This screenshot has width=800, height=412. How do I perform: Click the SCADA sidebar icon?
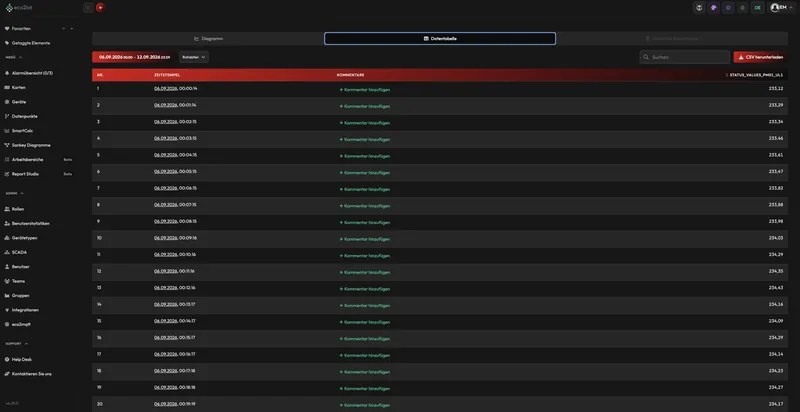7,252
